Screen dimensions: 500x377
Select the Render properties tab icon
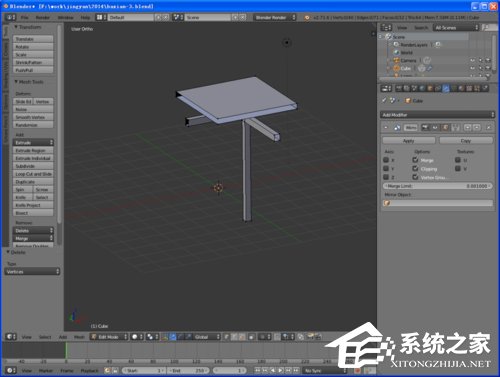(x=398, y=88)
